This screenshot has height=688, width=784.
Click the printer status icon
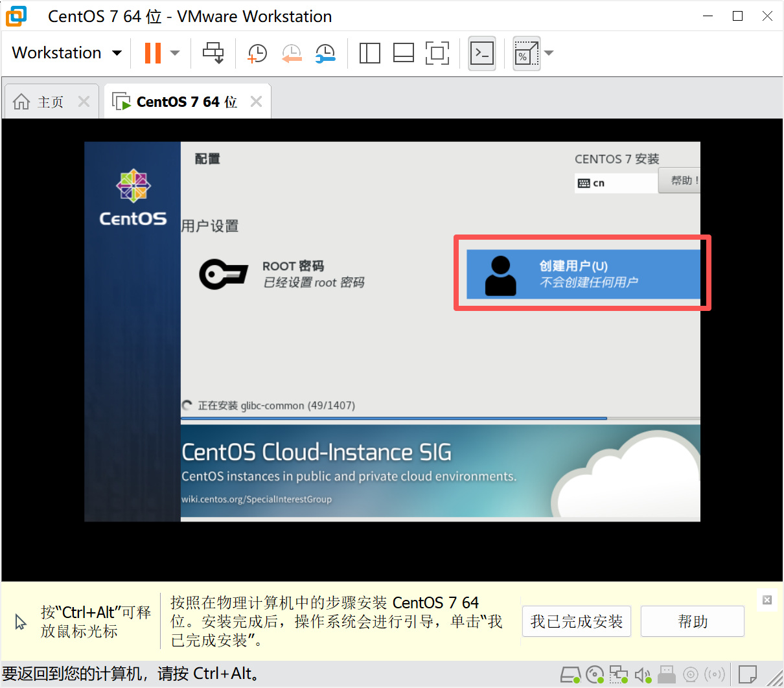(667, 675)
